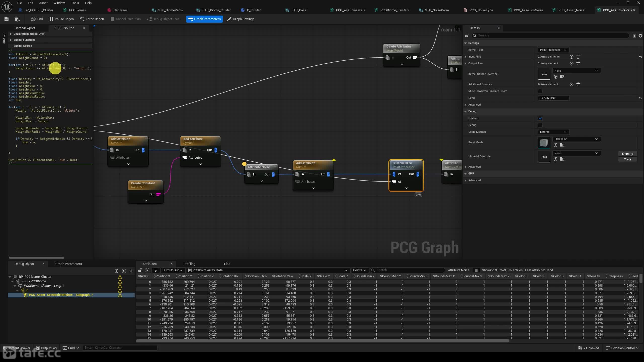644x362 pixels.
Task: Click the Force Regen icon
Action: (x=82, y=19)
